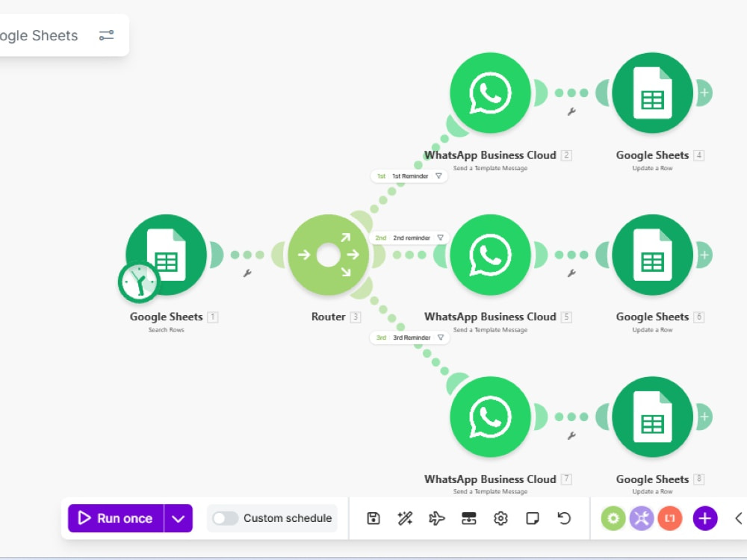Open the sliders options icon near scenario title
Screen dimensions: 747x560
(106, 35)
